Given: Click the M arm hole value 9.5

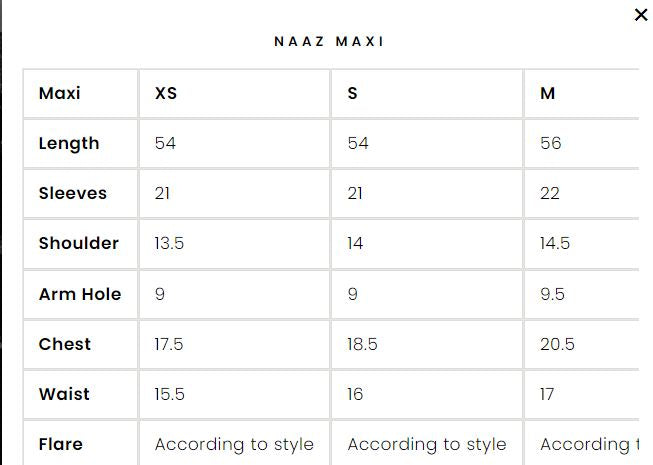Looking at the screenshot, I should [x=553, y=294].
